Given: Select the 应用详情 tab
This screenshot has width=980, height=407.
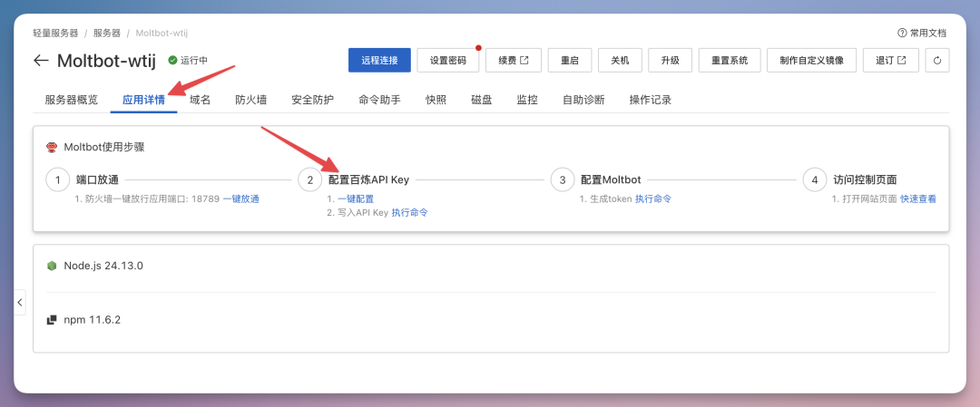Looking at the screenshot, I should click(143, 100).
